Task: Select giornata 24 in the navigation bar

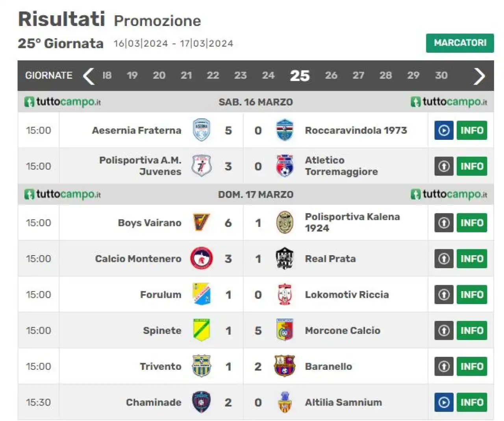Action: pyautogui.click(x=268, y=75)
